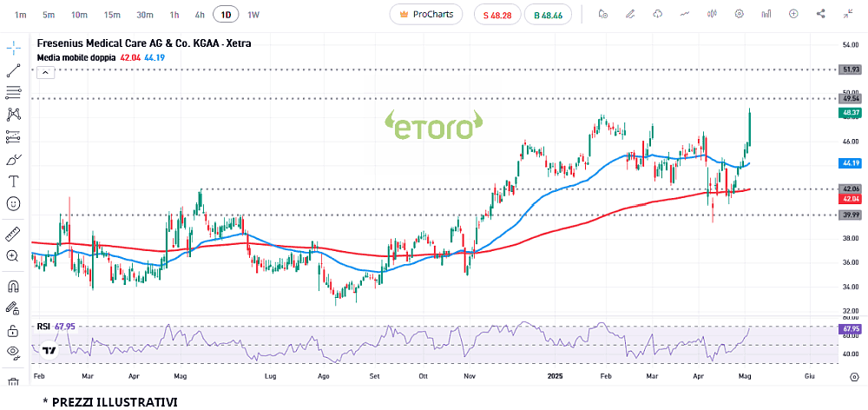
Task: Click the current price 48.37 label
Action: (x=849, y=112)
